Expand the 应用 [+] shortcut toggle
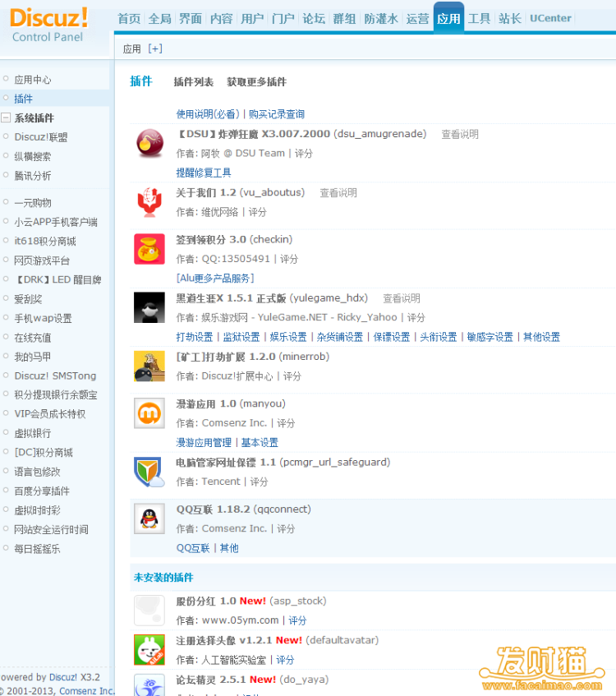 (155, 48)
